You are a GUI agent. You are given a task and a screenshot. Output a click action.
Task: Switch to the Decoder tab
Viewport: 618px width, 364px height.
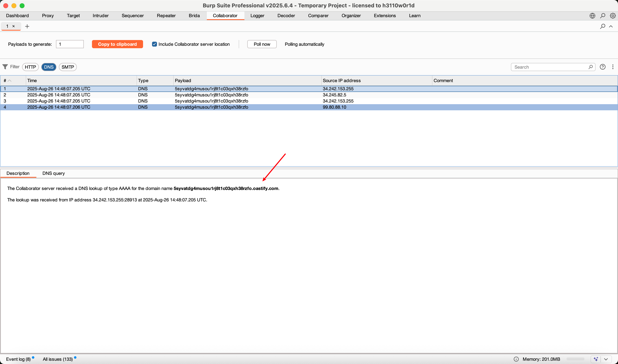[x=286, y=16]
